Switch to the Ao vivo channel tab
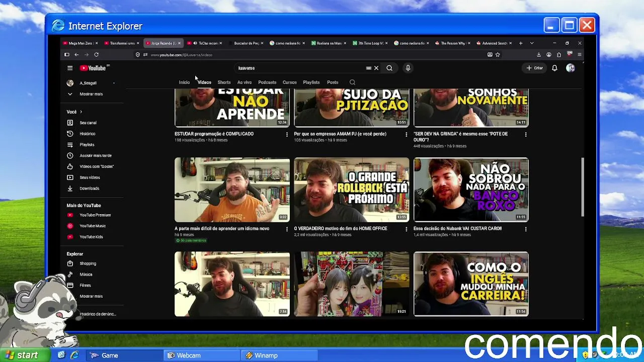This screenshot has height=362, width=644. point(245,82)
